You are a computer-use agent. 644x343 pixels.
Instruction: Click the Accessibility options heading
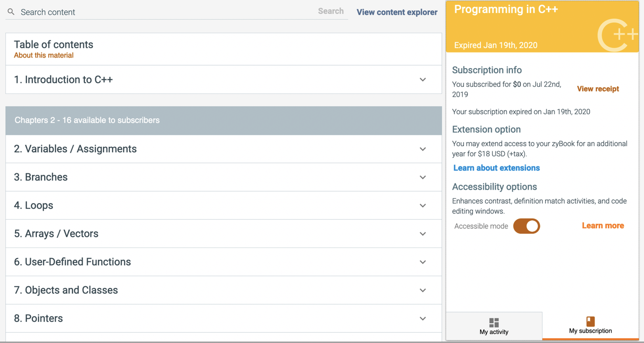pyautogui.click(x=494, y=187)
